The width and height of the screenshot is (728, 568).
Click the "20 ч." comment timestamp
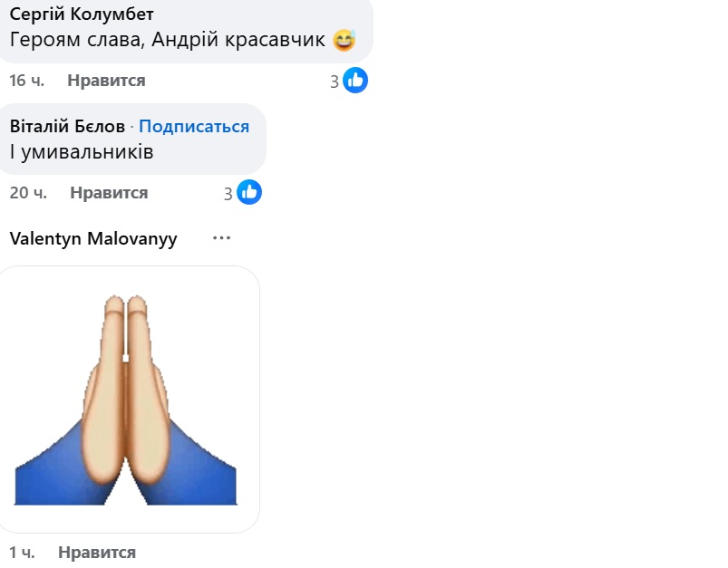[28, 193]
